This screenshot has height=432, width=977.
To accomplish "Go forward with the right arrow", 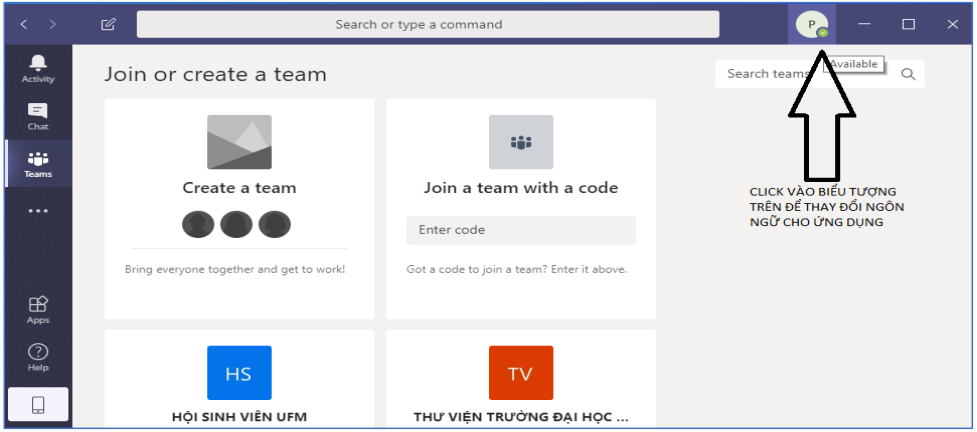I will 52,25.
